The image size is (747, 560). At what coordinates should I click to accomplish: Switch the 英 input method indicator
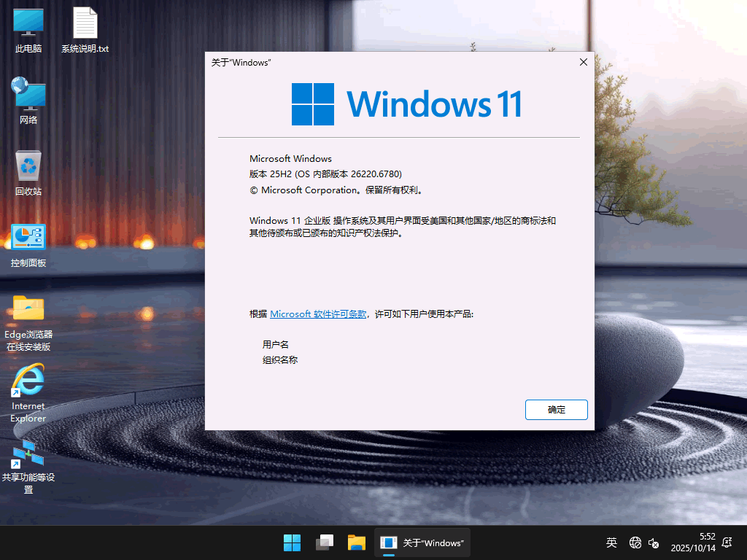click(612, 542)
